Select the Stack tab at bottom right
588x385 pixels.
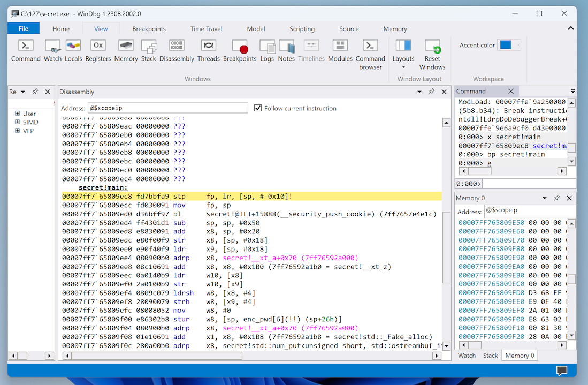490,355
